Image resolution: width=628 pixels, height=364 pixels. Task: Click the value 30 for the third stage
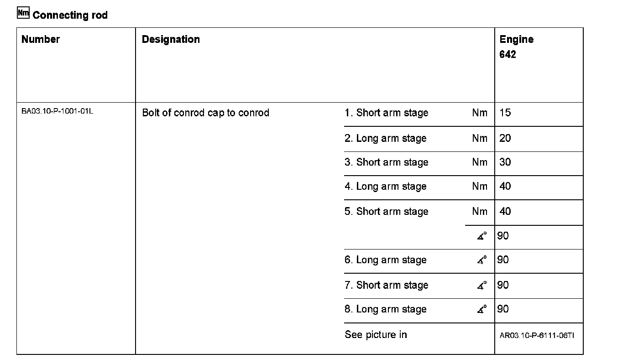tap(505, 162)
